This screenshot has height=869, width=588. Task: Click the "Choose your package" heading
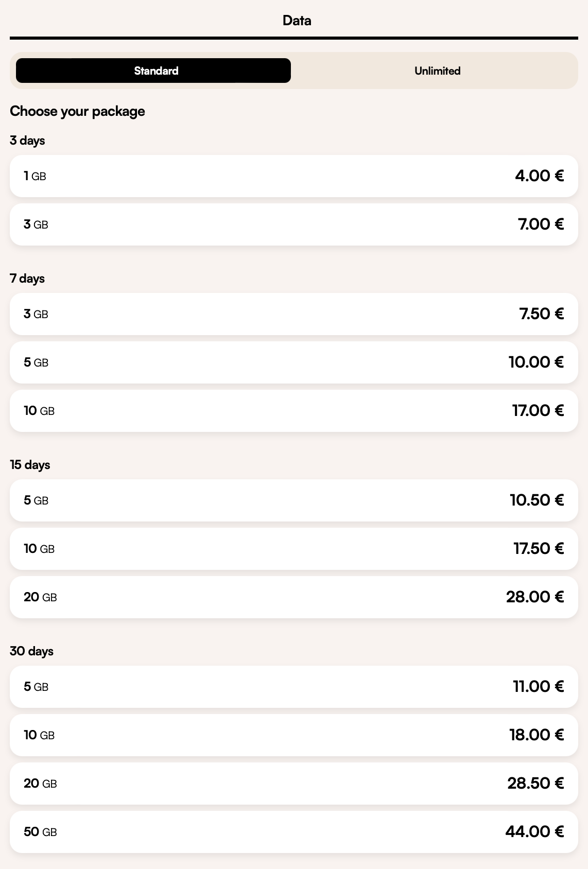pos(77,111)
